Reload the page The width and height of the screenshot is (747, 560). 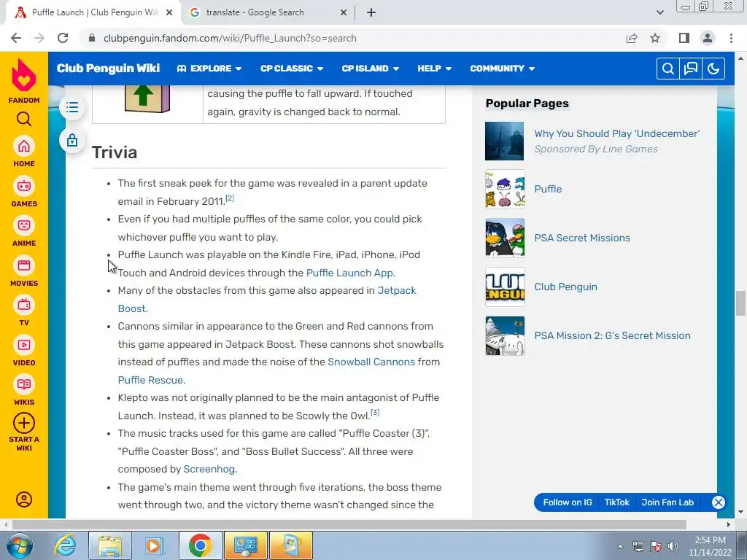63,38
